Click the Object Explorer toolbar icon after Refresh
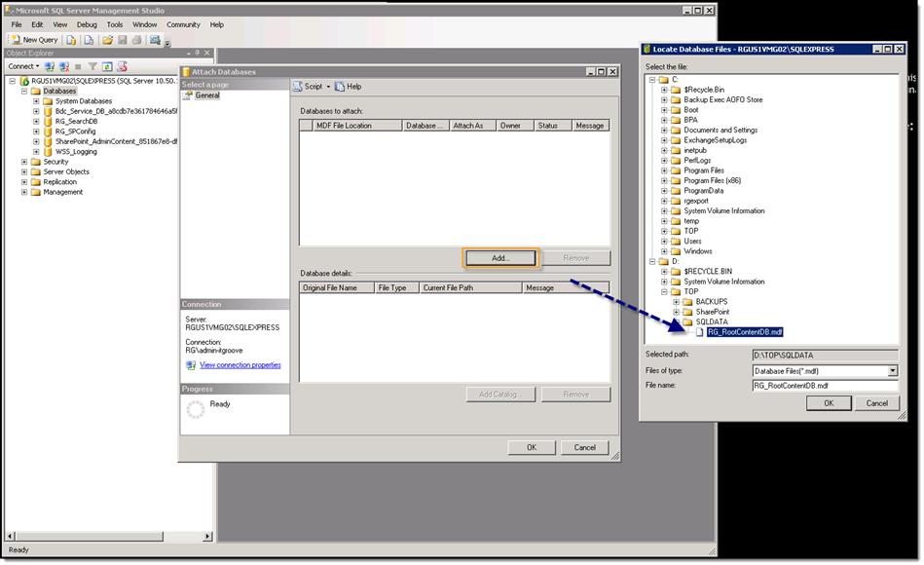 [x=122, y=66]
